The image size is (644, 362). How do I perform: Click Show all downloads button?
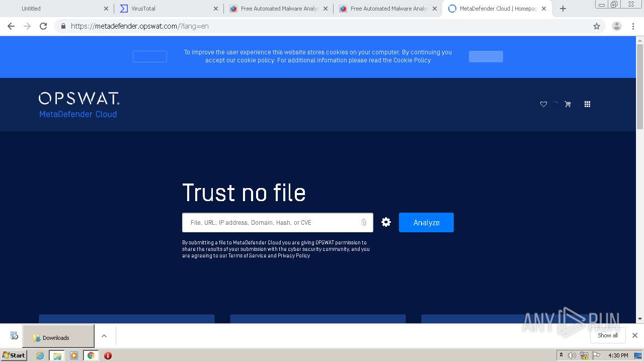607,335
